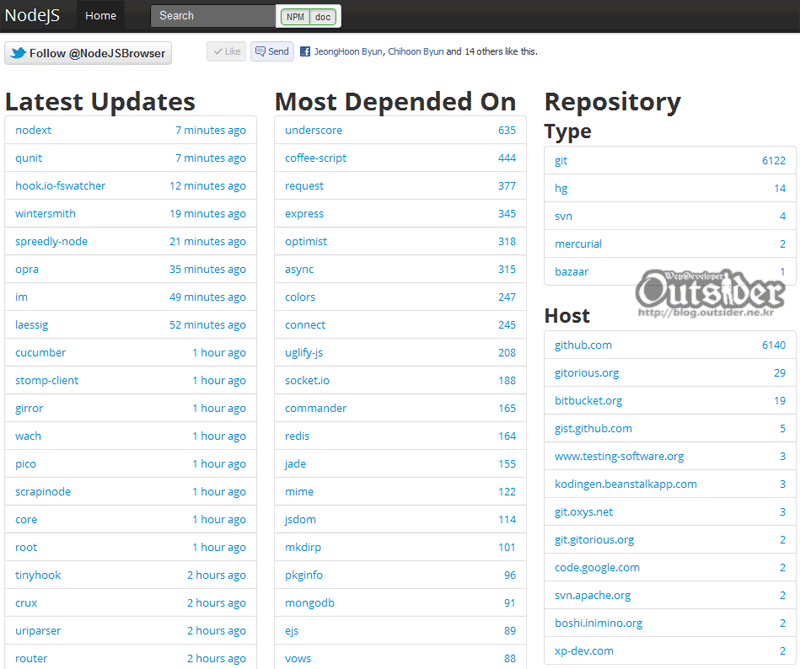
Task: Open the qunit package
Action: click(x=29, y=158)
